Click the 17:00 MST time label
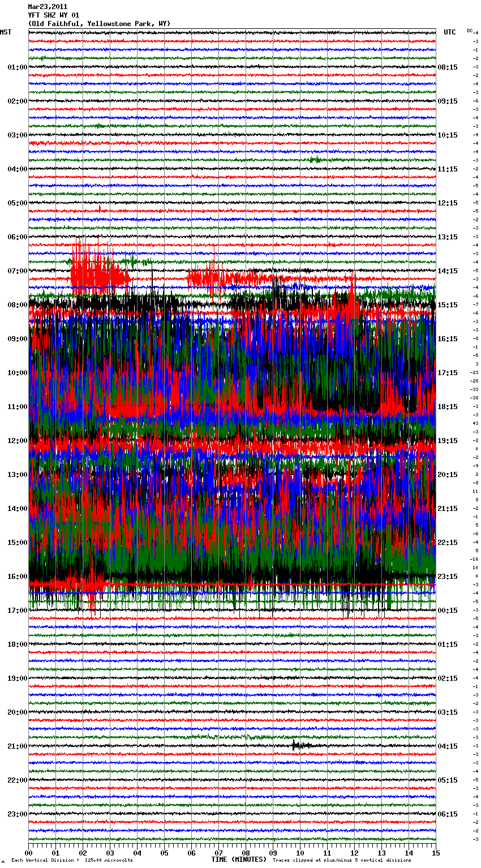Viewport: 481px width, 868px height. pyautogui.click(x=18, y=611)
